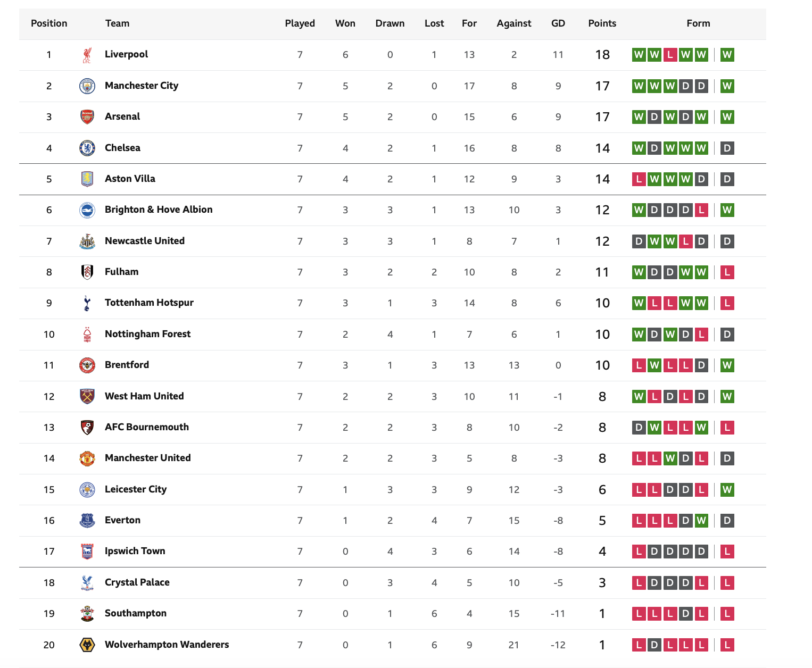Image resolution: width=812 pixels, height=668 pixels.
Task: Click the Arsenal crest icon
Action: point(87,116)
